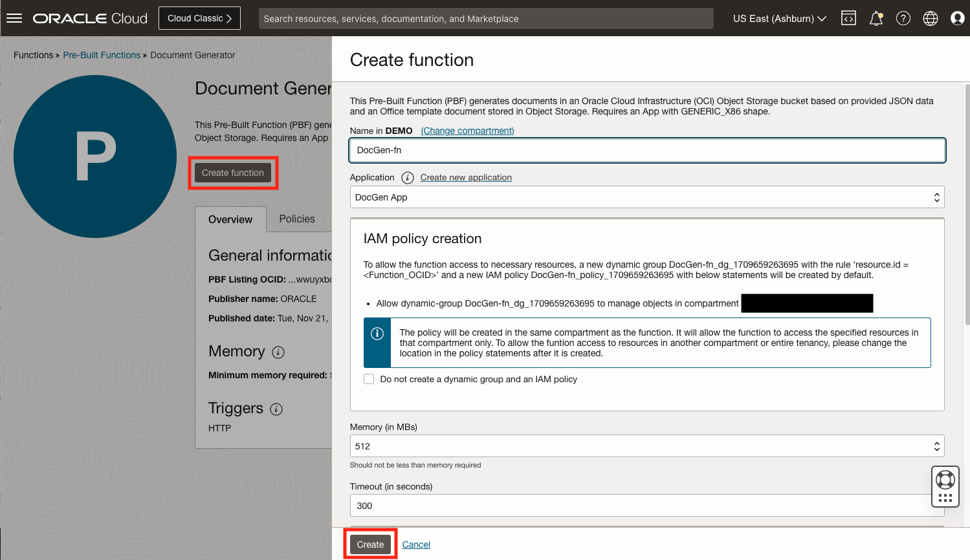The width and height of the screenshot is (970, 560).
Task: Open the US East (Ashburn) region dropdown
Action: click(780, 19)
